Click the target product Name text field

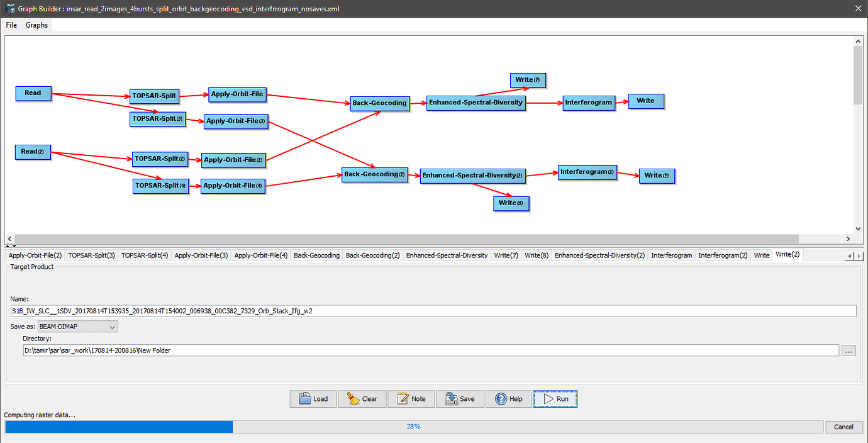tap(433, 311)
